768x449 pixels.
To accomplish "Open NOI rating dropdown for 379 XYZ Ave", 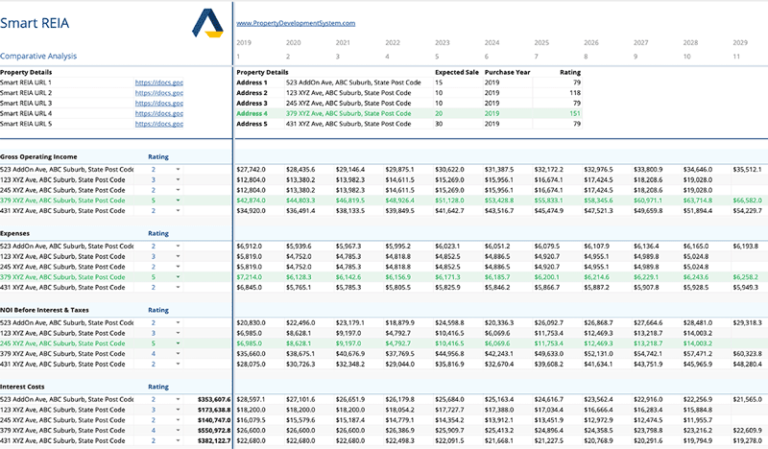I will (178, 354).
